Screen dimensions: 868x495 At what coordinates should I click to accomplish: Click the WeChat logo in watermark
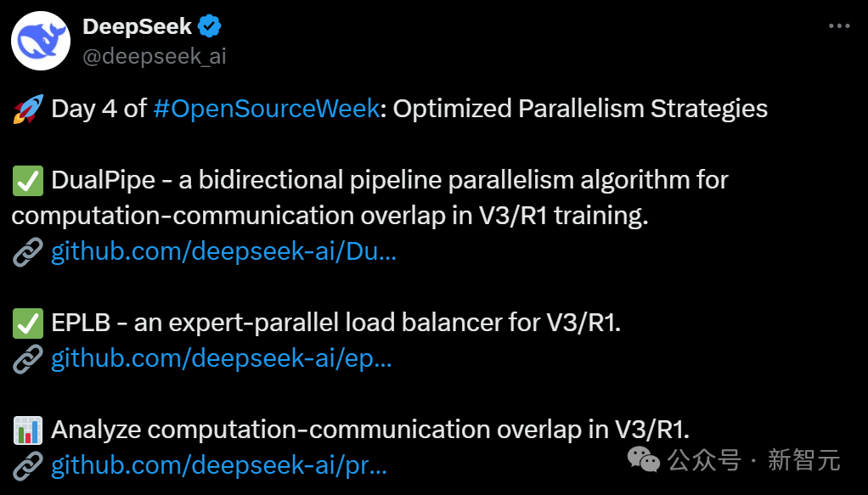643,459
